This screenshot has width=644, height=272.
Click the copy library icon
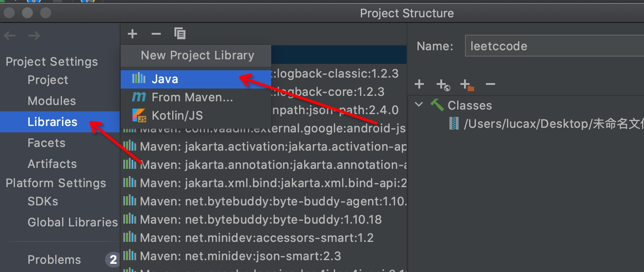pos(180,34)
